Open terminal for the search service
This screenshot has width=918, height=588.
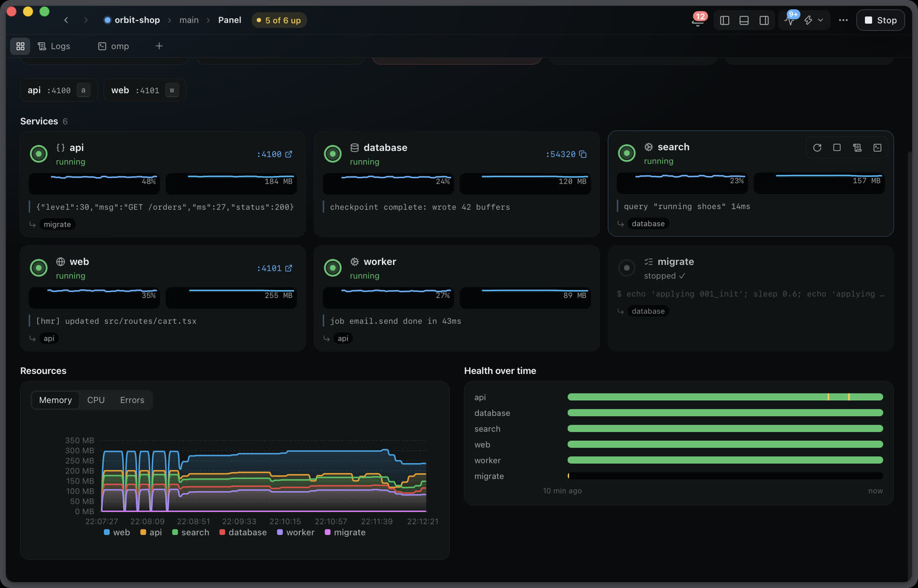(x=877, y=148)
